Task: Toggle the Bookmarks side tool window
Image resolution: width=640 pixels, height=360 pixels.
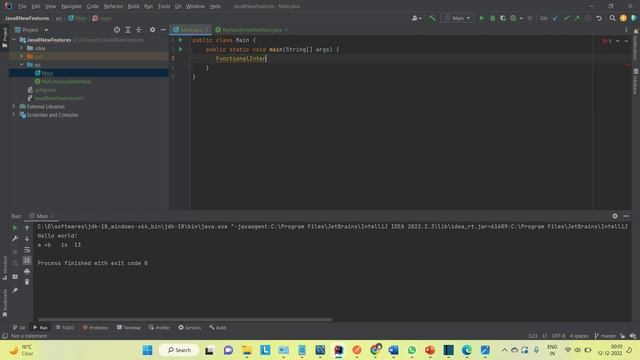Action: pyautogui.click(x=4, y=303)
